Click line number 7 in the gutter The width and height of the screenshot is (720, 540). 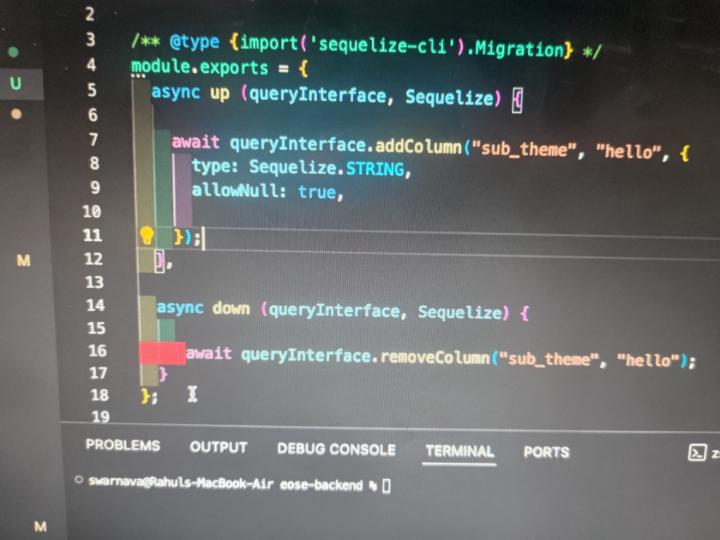(93, 139)
